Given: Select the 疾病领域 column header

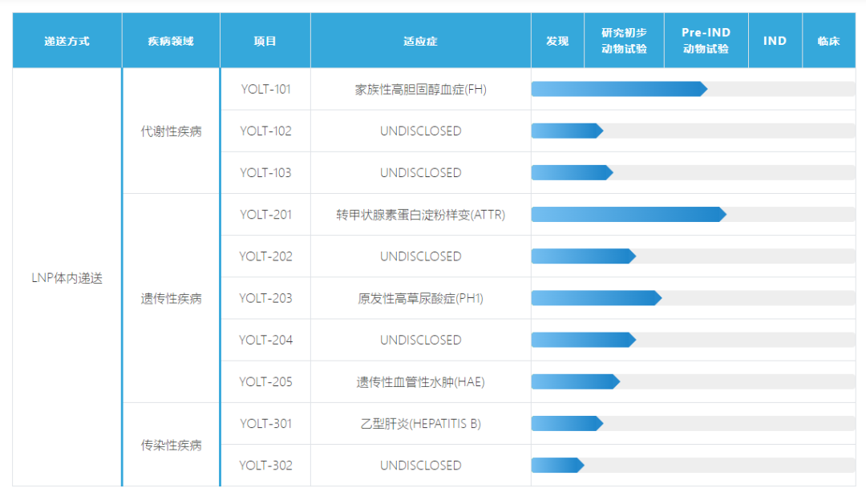Looking at the screenshot, I should coord(171,41).
